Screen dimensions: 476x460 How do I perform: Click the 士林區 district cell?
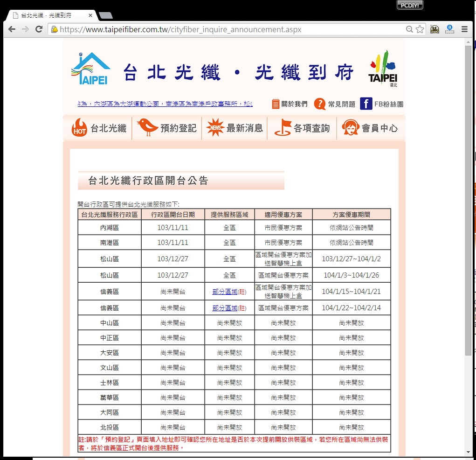point(110,383)
